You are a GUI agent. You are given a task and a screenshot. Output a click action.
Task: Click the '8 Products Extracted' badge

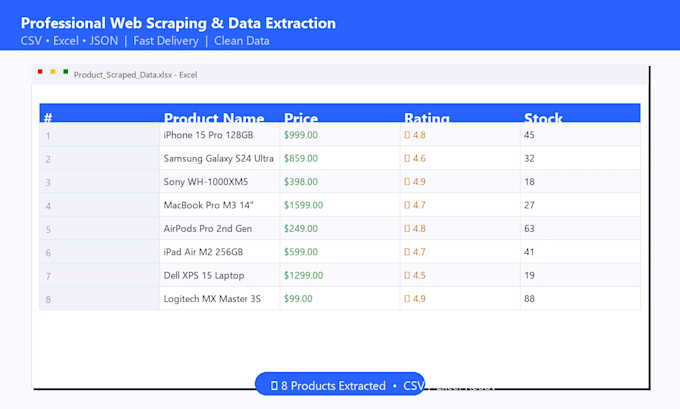(x=340, y=384)
